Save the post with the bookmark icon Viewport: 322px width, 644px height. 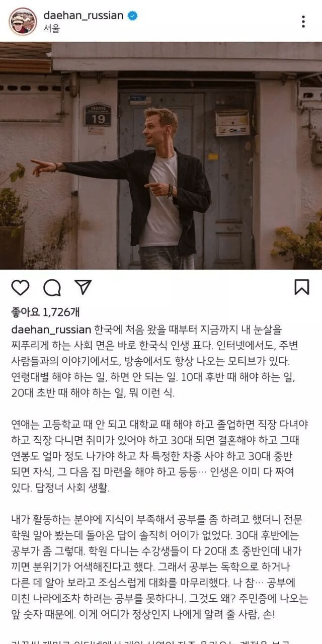[x=302, y=287]
